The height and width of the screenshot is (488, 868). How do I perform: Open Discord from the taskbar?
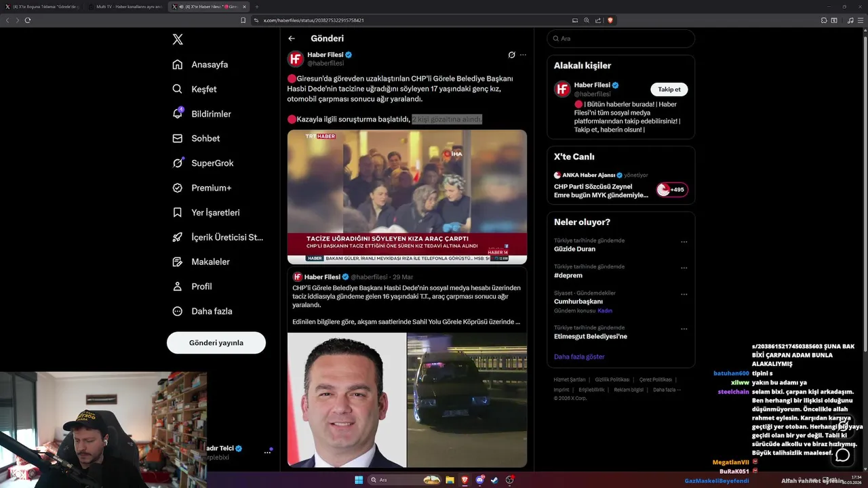[479, 480]
